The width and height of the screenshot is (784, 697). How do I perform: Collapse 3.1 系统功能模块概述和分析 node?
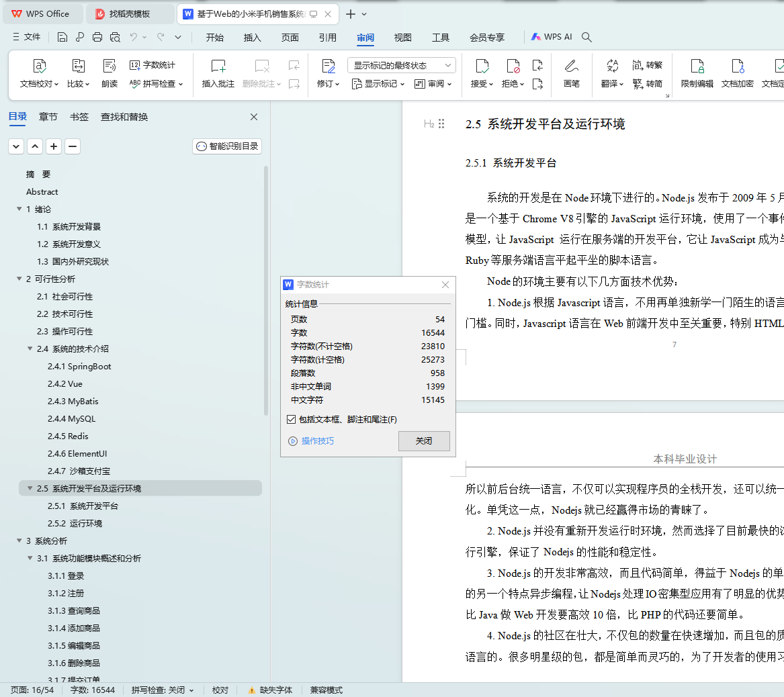(x=30, y=558)
